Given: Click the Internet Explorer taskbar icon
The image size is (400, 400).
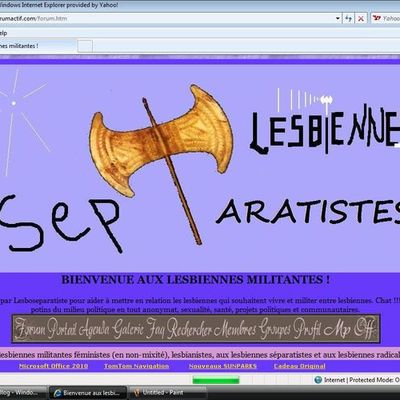Looking at the screenshot, I should tap(57, 393).
